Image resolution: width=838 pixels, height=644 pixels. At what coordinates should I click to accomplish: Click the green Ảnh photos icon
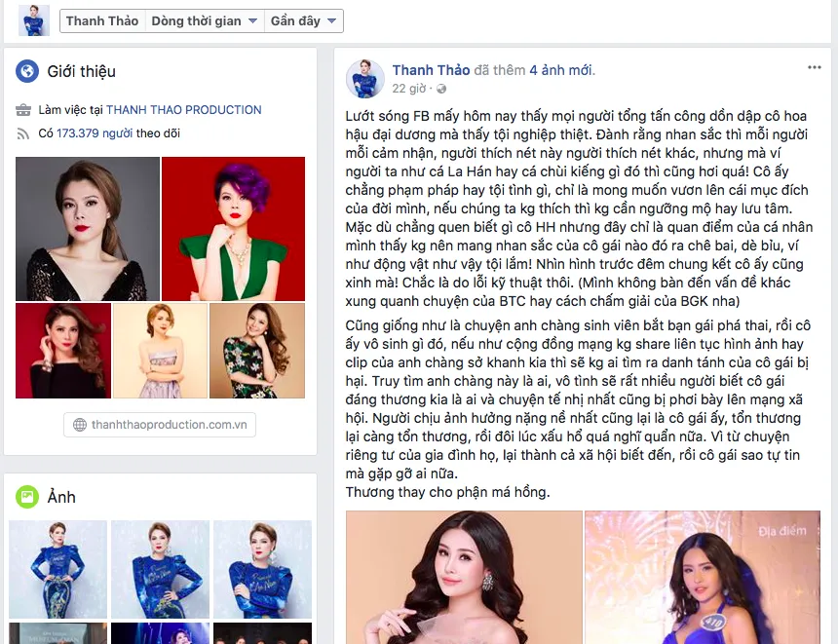coord(27,497)
